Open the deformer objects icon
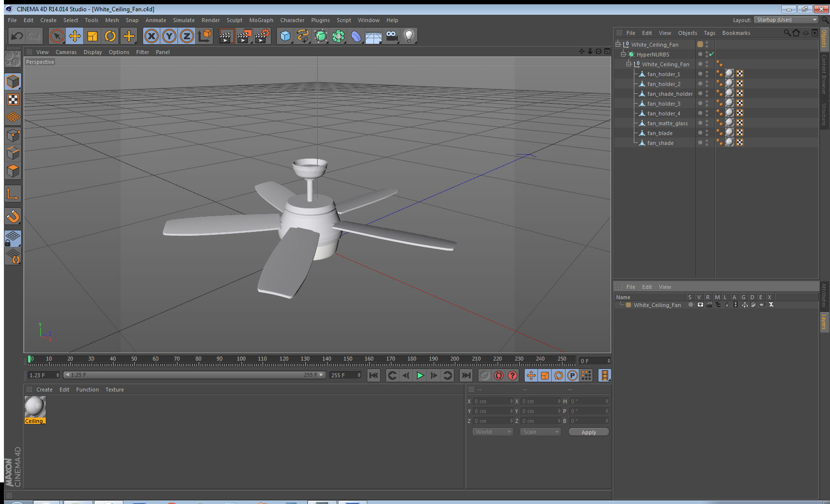The height and width of the screenshot is (504, 830). (356, 36)
